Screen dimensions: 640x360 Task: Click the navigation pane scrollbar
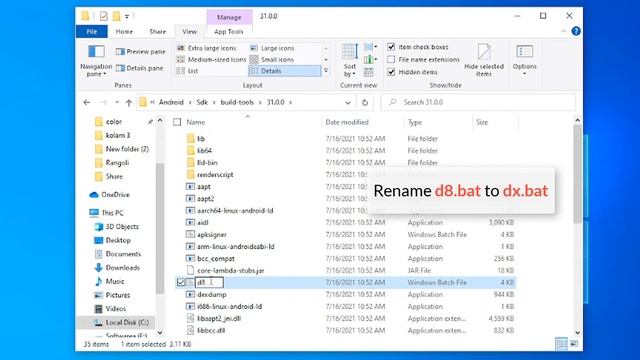[160, 229]
